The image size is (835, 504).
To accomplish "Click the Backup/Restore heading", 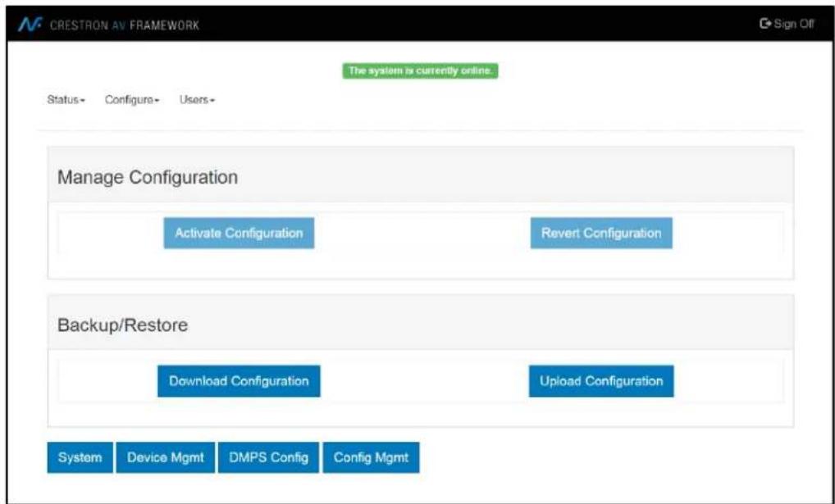I will 122,325.
